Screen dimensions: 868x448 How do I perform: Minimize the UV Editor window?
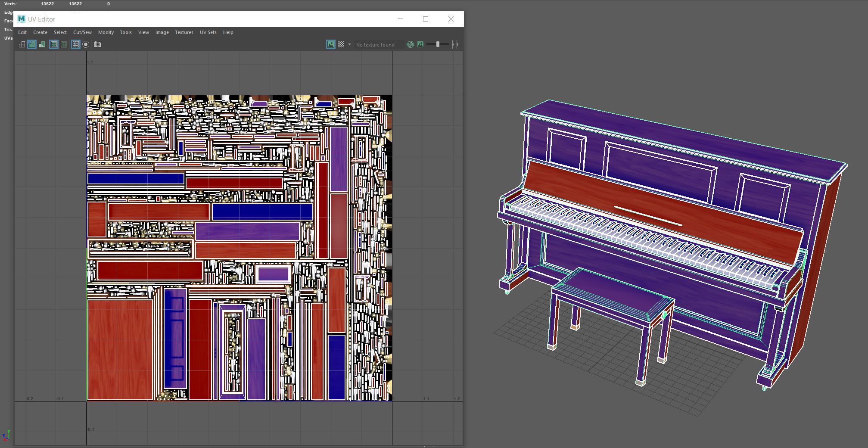tap(401, 19)
